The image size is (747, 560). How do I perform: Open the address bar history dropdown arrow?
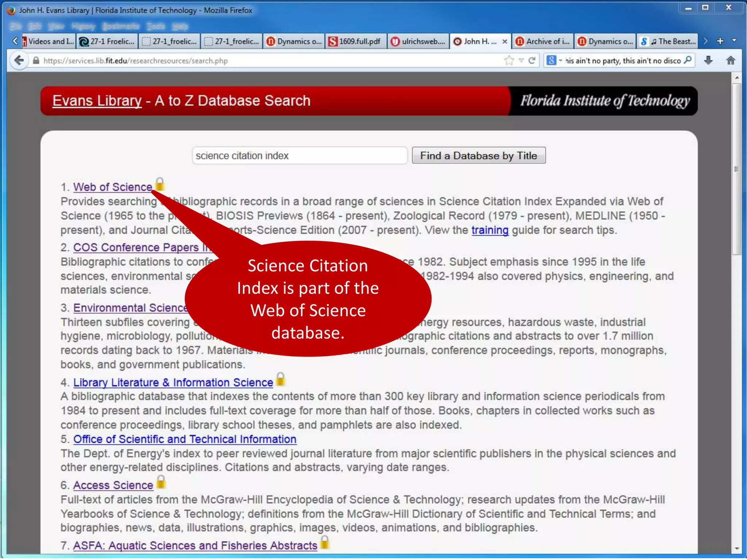[x=521, y=61]
